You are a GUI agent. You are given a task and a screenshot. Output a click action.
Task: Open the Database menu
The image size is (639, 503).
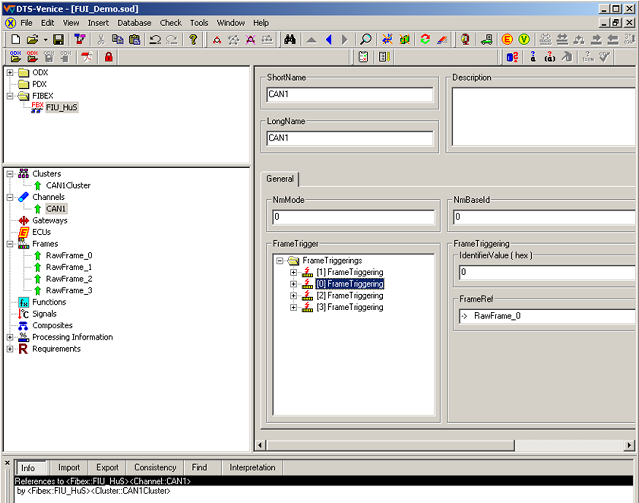[134, 23]
